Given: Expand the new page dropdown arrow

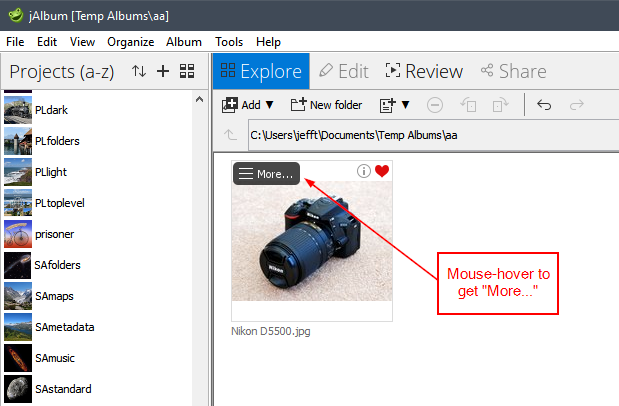Looking at the screenshot, I should (405, 105).
